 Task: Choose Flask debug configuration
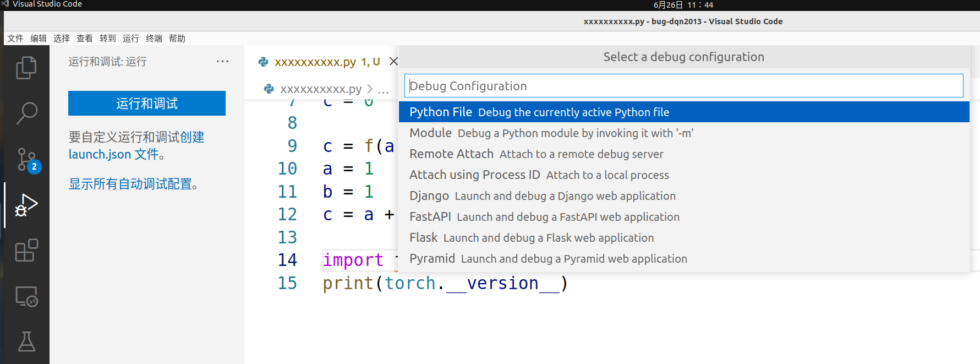click(684, 237)
